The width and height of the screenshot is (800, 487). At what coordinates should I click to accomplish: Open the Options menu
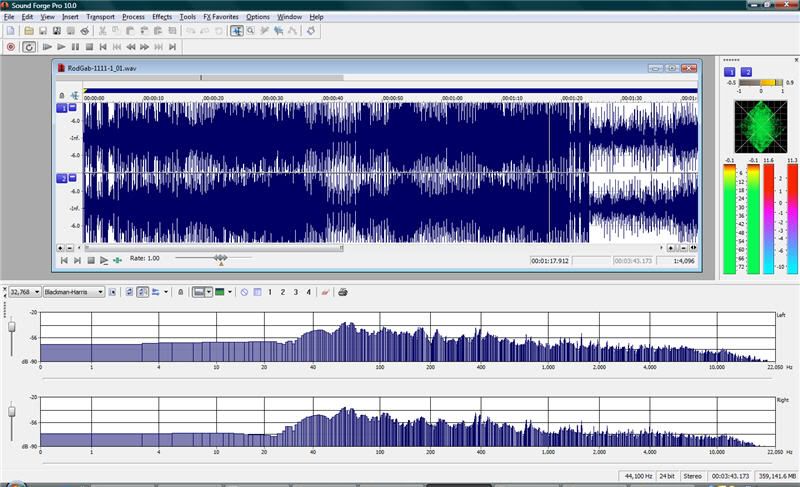click(258, 17)
